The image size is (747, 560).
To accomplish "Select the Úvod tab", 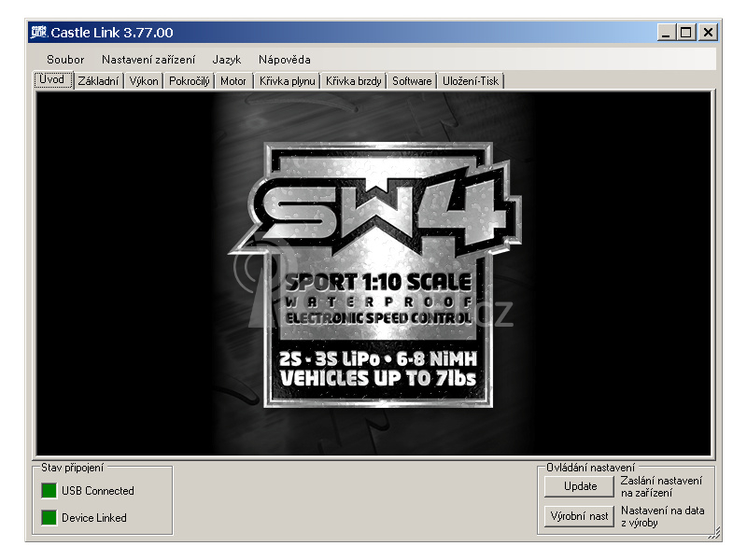I will (x=53, y=79).
